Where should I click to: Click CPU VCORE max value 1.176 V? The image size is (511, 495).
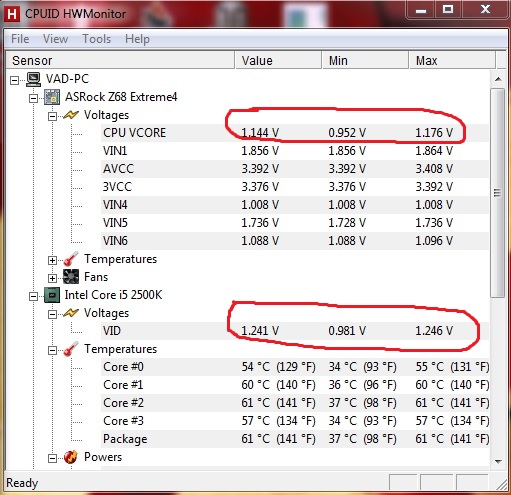coord(434,133)
